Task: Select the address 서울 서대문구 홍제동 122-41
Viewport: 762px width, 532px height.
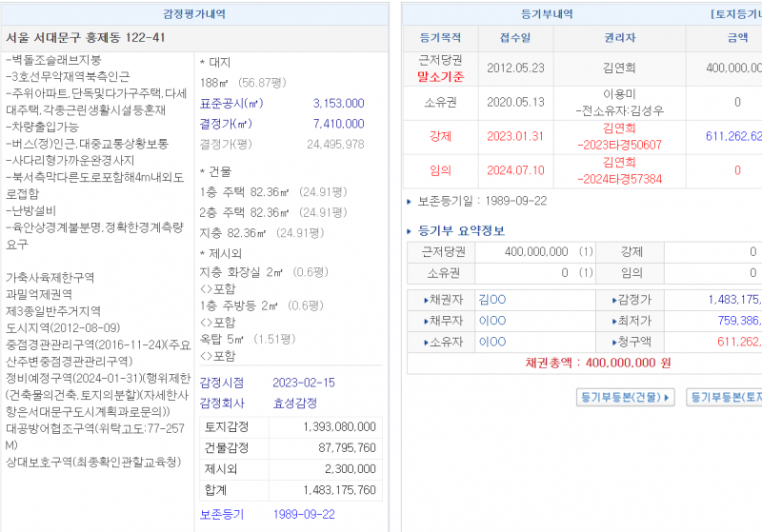Action: 86,38
